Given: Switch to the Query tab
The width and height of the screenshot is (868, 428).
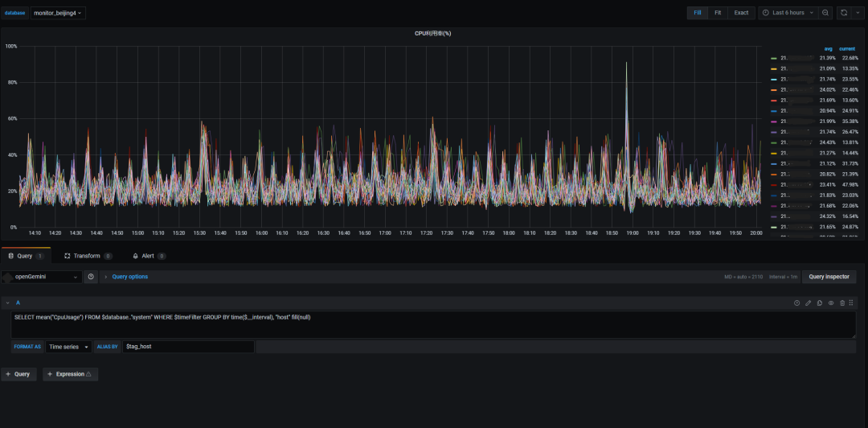Looking at the screenshot, I should (26, 256).
